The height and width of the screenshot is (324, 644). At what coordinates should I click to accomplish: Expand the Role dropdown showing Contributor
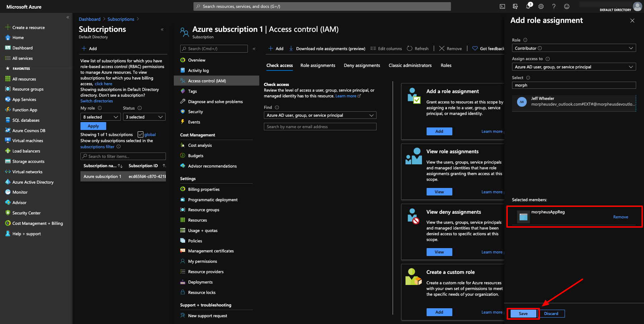[x=574, y=48]
